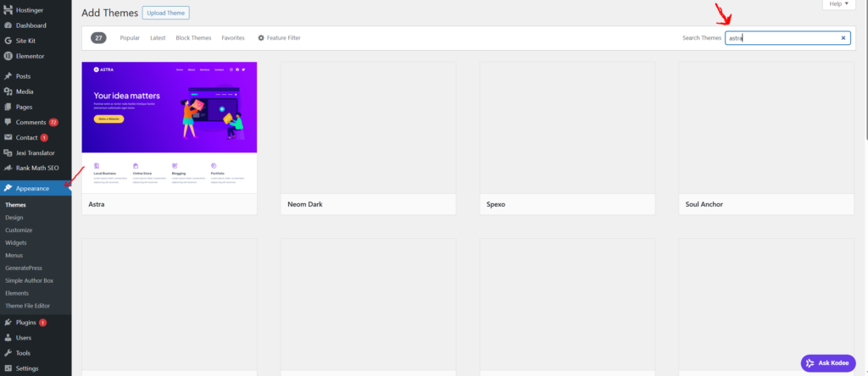Click the Search Themes input field
Image resolution: width=868 pixels, height=376 pixels.
[782, 38]
